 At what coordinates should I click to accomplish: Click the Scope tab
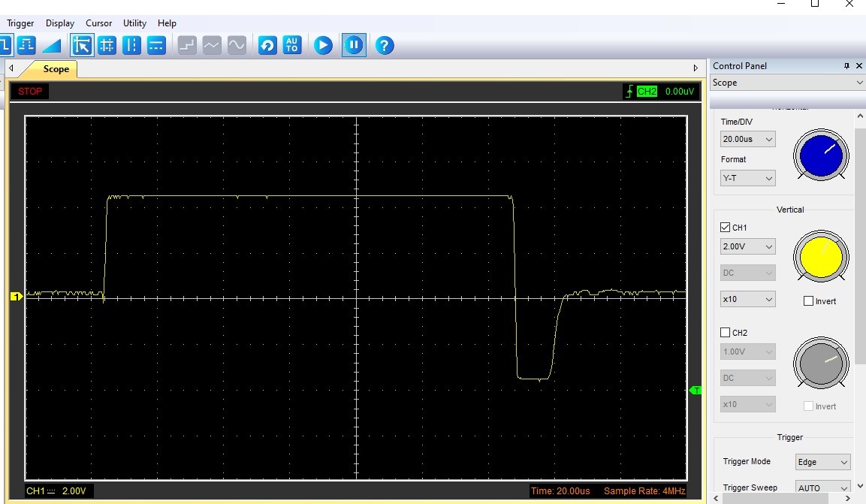pyautogui.click(x=56, y=69)
